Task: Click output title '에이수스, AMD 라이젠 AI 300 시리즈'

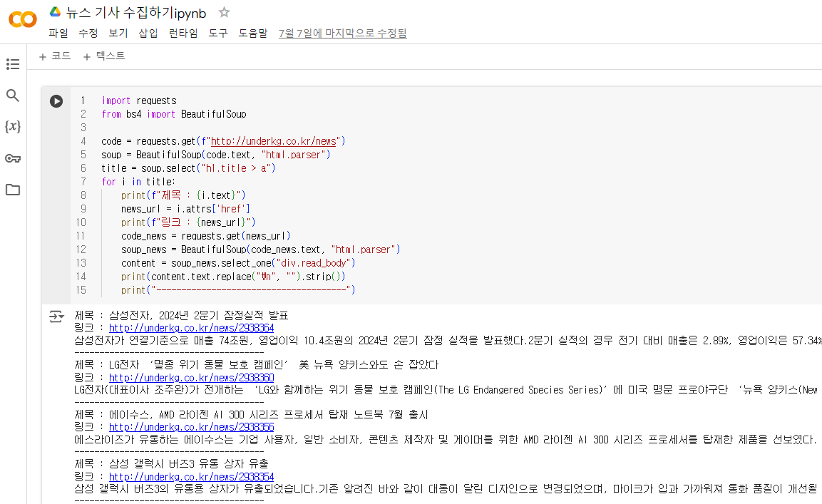Action: (268, 414)
